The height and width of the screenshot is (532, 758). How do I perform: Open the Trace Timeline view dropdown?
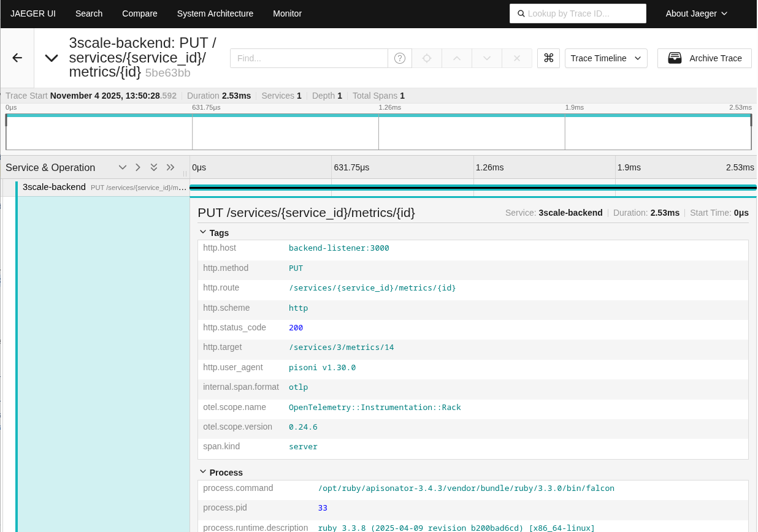[x=605, y=58]
